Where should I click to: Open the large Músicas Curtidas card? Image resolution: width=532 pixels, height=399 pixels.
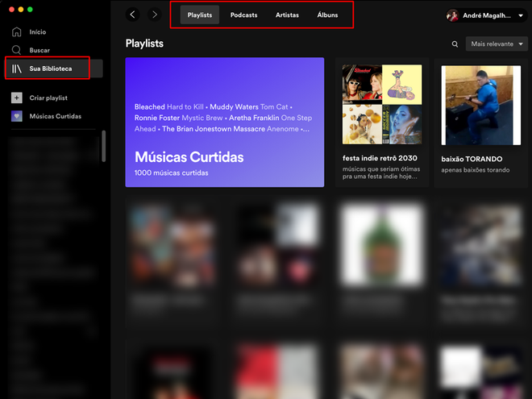coord(225,123)
